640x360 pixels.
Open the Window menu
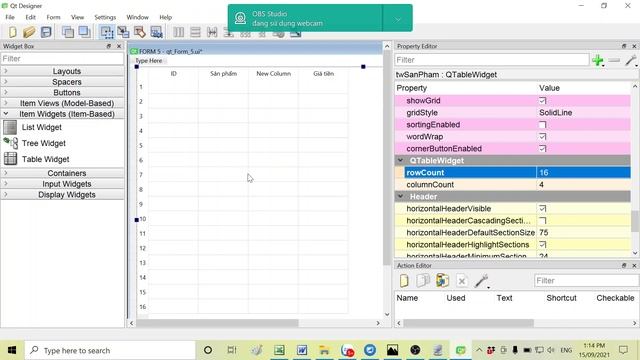pyautogui.click(x=137, y=17)
